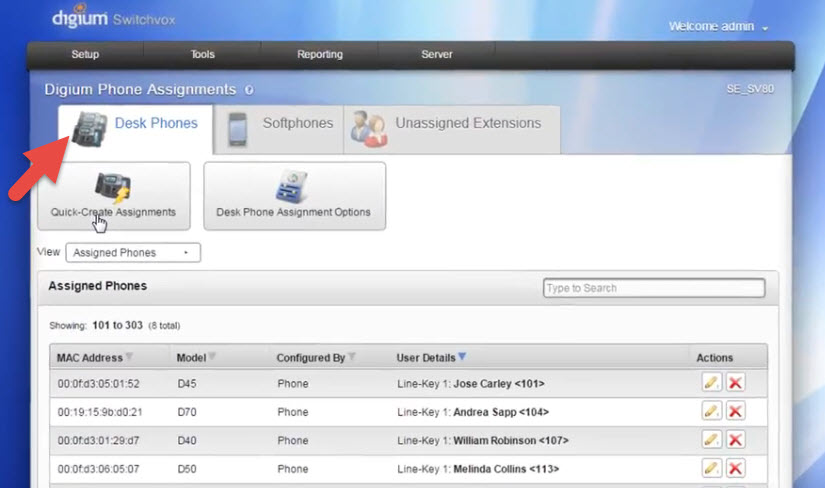Switch to the Softphones tab
Screen dimensions: 825x488
279,129
